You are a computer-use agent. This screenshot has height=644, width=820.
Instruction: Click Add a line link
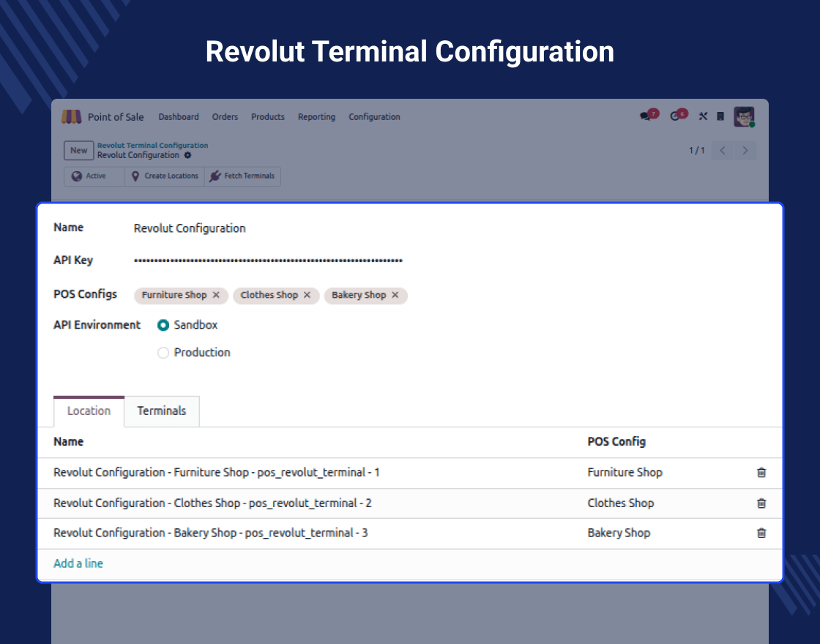pyautogui.click(x=78, y=563)
